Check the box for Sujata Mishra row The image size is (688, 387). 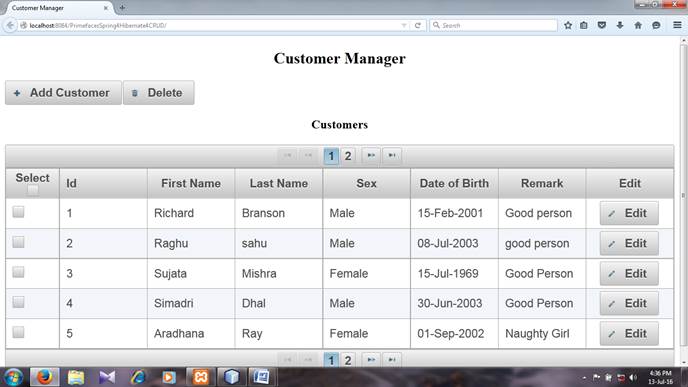[x=18, y=272]
